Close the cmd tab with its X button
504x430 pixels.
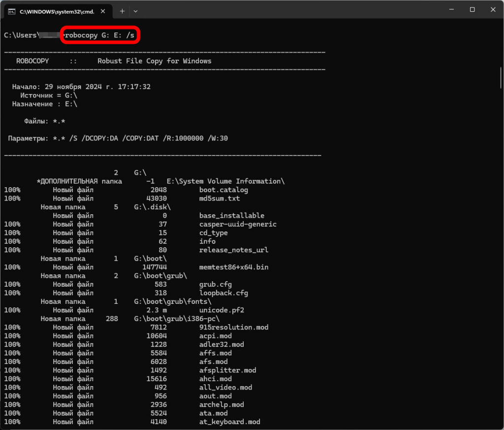[103, 11]
